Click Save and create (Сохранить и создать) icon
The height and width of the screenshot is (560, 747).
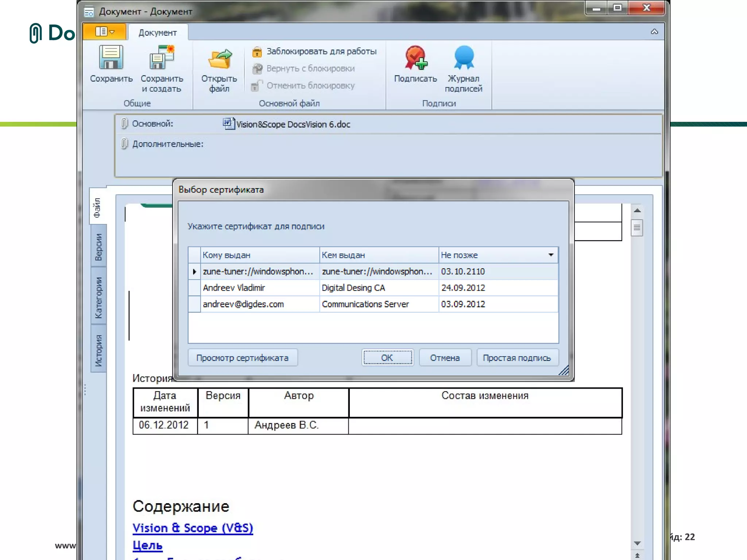click(x=162, y=58)
